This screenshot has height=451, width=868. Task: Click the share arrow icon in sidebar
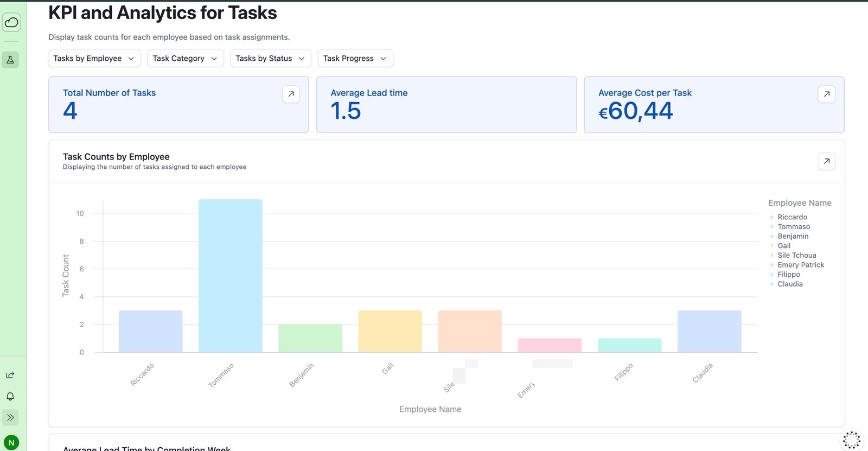tap(10, 375)
